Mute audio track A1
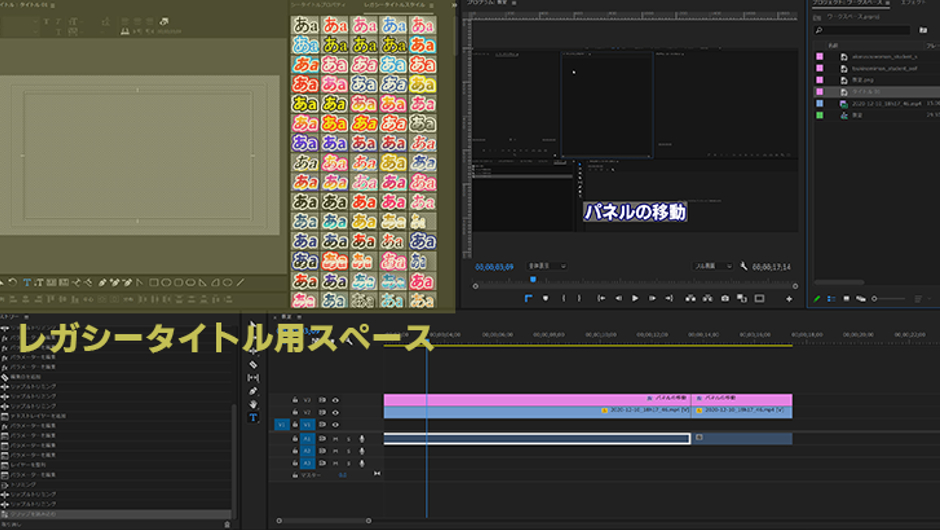Viewport: 940px width, 530px height. click(335, 439)
